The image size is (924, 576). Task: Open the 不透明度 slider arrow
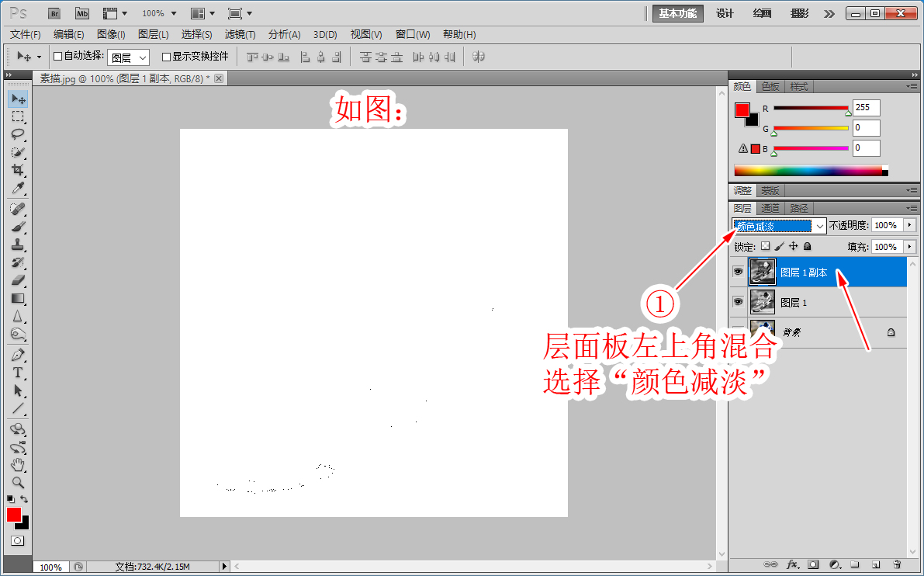tap(909, 225)
